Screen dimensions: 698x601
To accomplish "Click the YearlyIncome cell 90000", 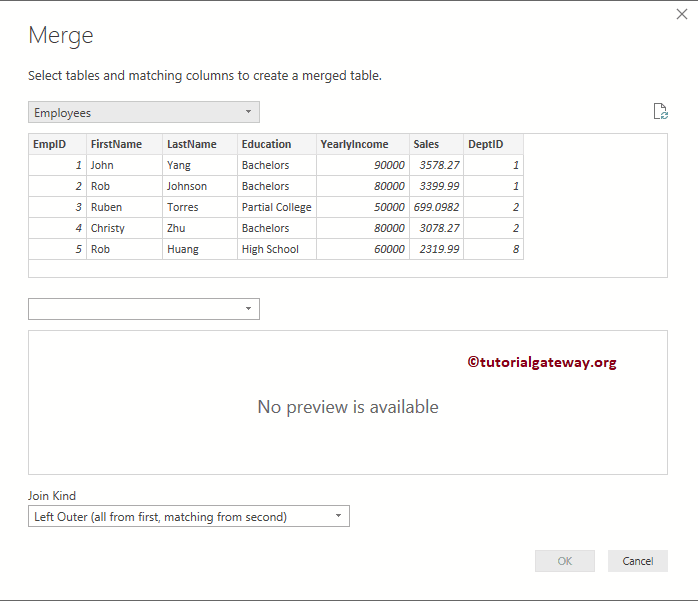I will [x=363, y=165].
